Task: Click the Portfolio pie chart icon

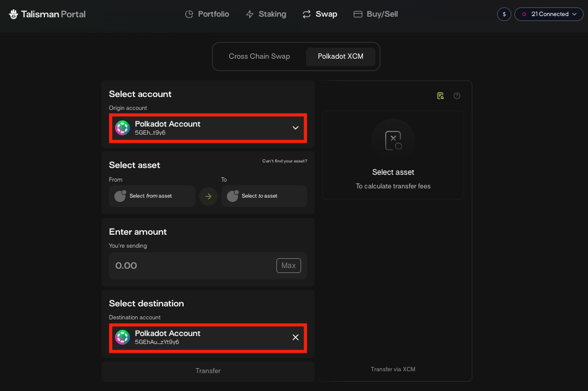Action: [189, 14]
